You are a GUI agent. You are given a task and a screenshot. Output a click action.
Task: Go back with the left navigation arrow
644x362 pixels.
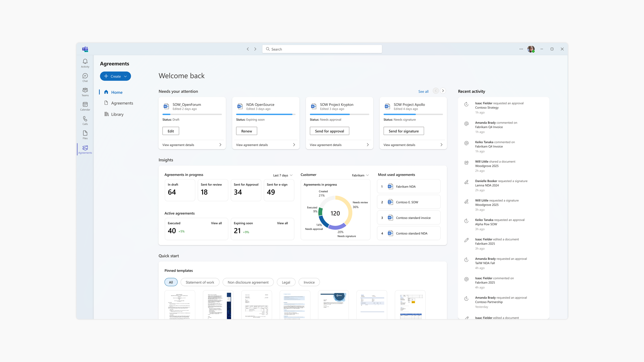tap(248, 49)
